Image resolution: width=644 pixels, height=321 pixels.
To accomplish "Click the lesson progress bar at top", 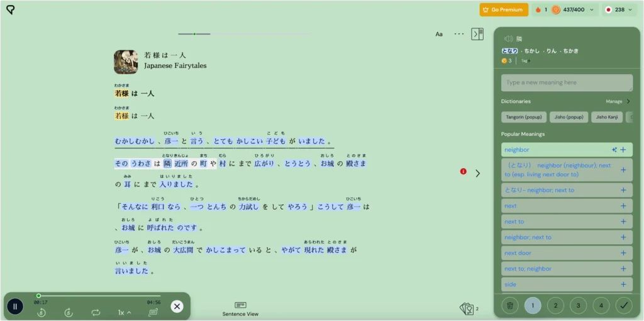I will pyautogui.click(x=244, y=34).
